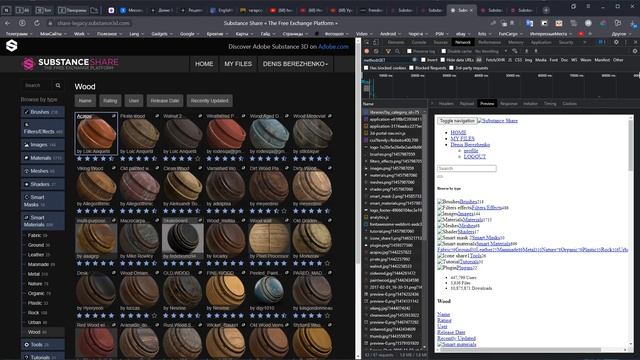Open network search magnifier in DevTools
The width and height of the screenshot is (640, 360).
point(398,51)
